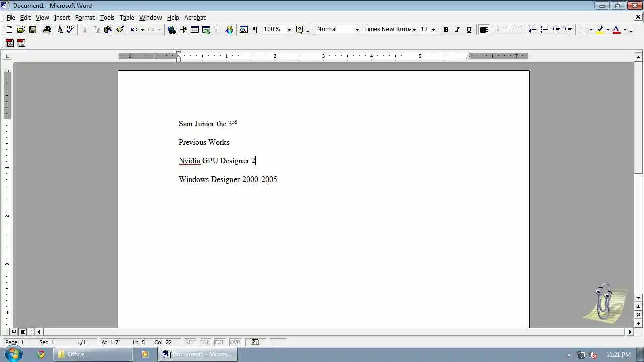644x362 pixels.
Task: Start a numbered list
Action: (x=533, y=30)
